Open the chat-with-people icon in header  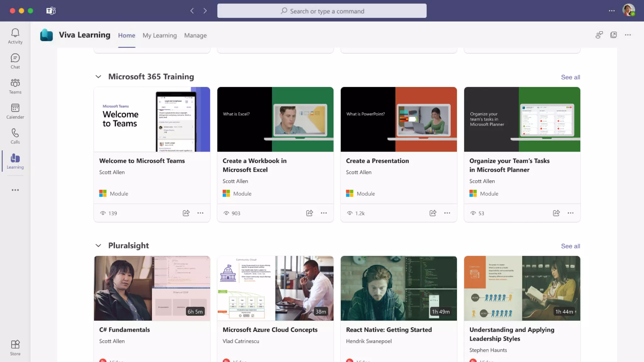click(599, 35)
